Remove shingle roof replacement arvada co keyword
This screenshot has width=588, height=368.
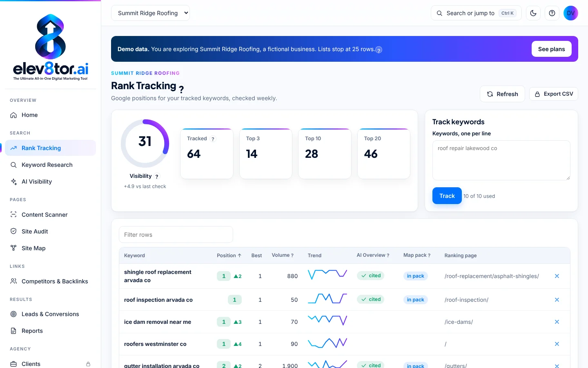click(x=557, y=276)
